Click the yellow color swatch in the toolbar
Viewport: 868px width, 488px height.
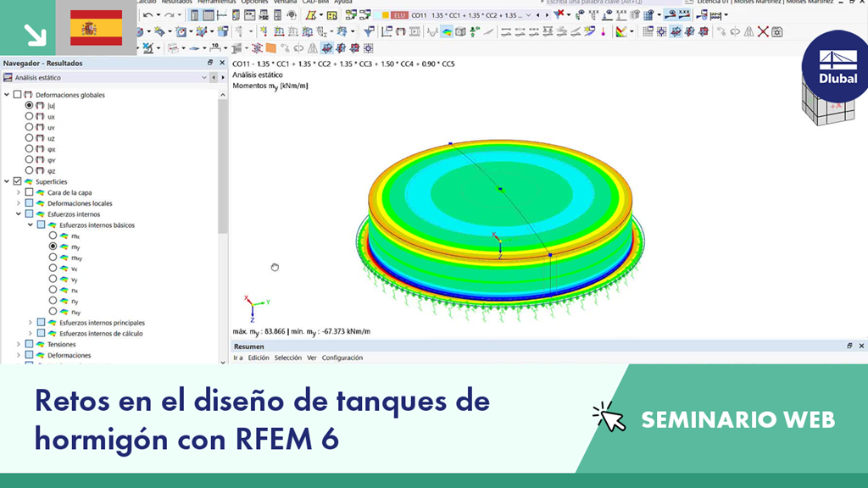coord(385,14)
